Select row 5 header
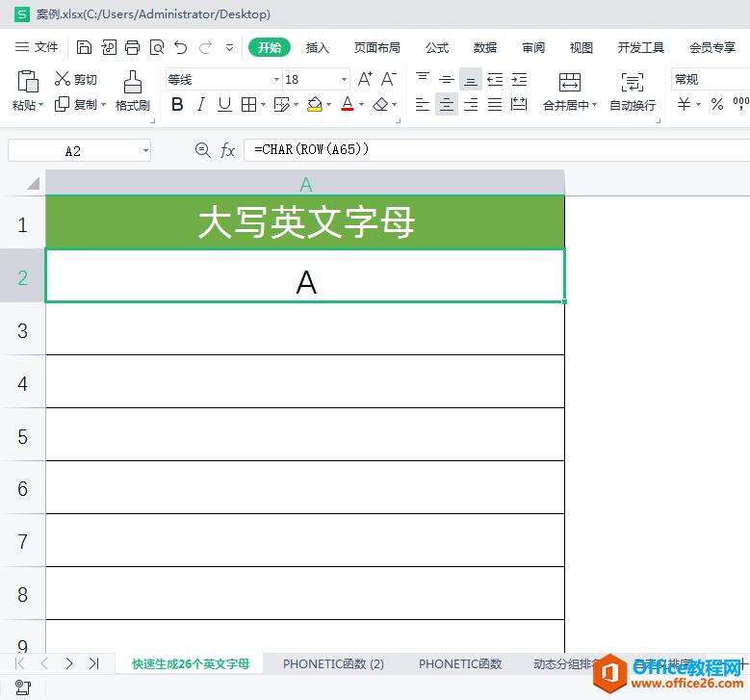 pyautogui.click(x=22, y=436)
